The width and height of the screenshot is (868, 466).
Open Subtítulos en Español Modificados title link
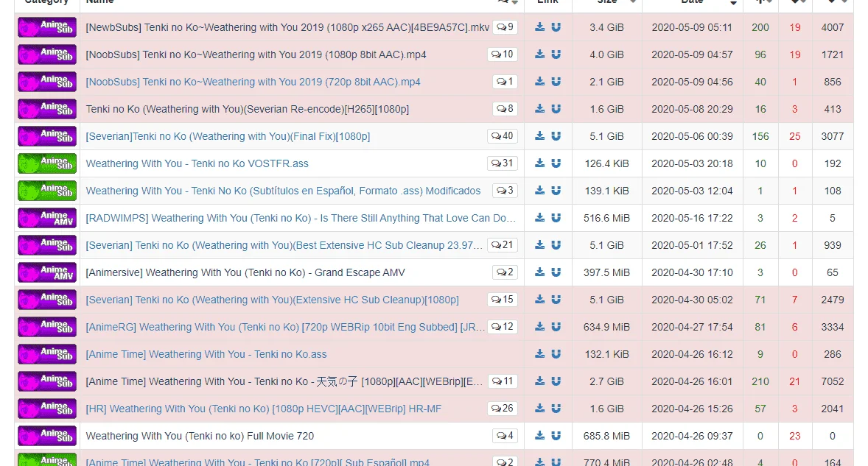(x=283, y=191)
